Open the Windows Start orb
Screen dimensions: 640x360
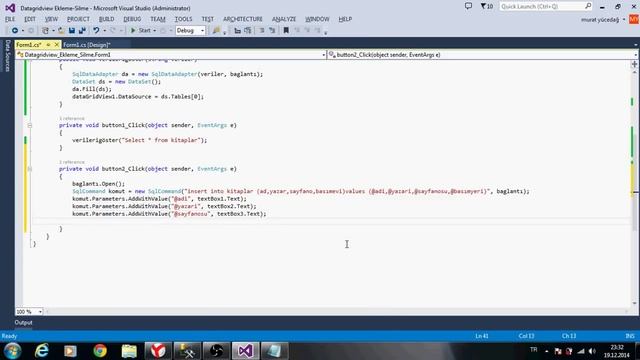click(13, 351)
